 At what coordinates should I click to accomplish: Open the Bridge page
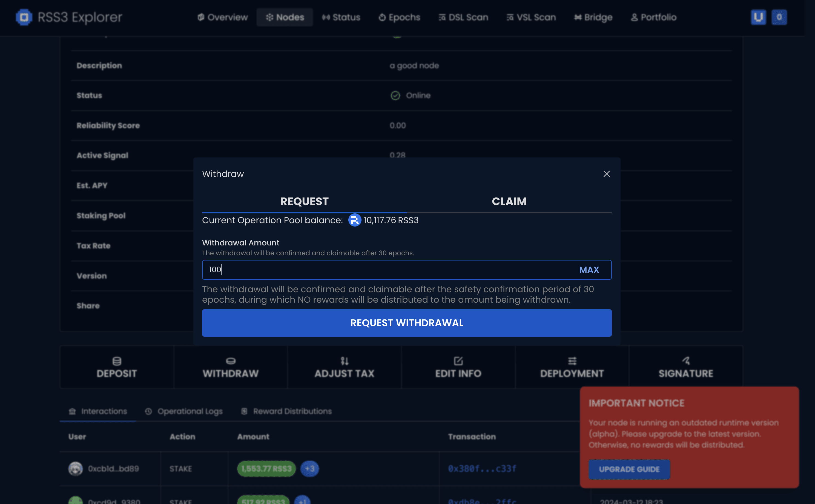(593, 17)
